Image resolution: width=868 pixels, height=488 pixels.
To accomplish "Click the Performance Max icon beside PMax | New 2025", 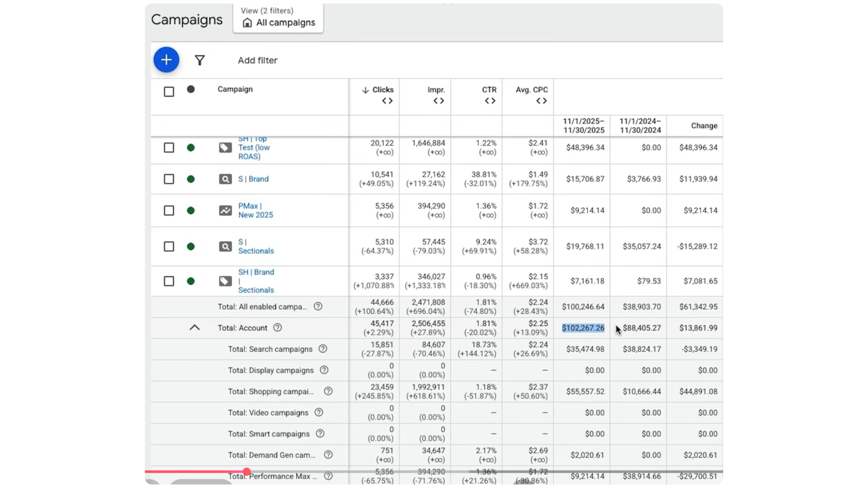I will [x=225, y=211].
